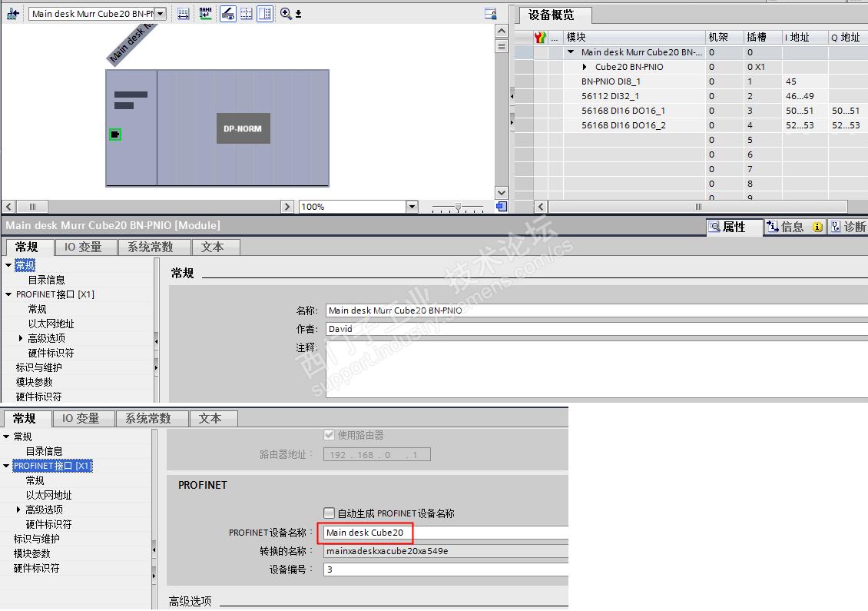This screenshot has width=868, height=611.
Task: Click the 信息 tab info status icon
Action: click(817, 227)
